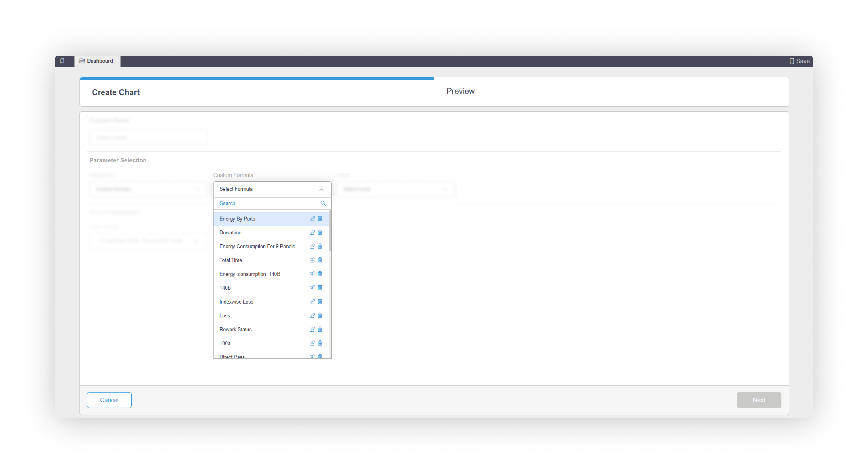Click the Next button
Image resolution: width=868 pixels, height=474 pixels.
759,400
